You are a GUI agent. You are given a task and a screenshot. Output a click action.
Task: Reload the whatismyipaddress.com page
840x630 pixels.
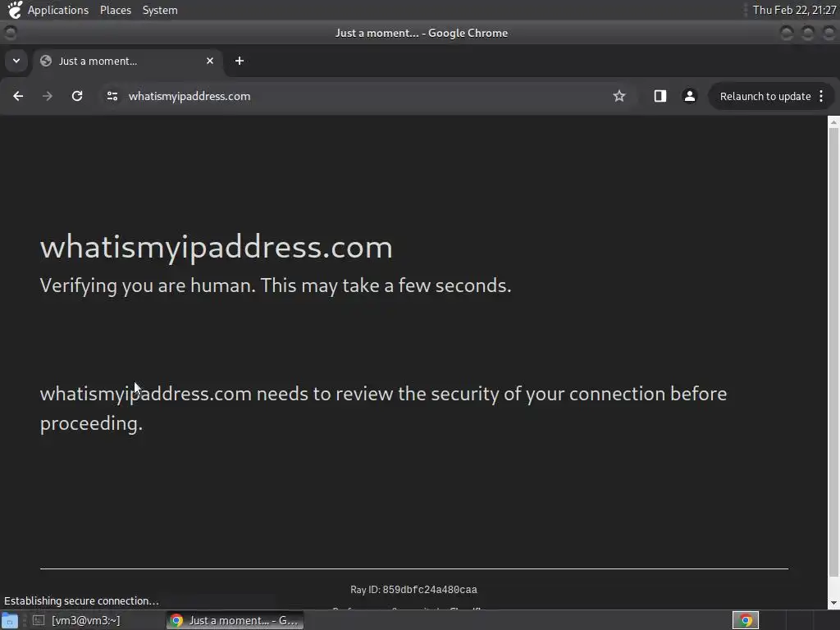click(77, 96)
